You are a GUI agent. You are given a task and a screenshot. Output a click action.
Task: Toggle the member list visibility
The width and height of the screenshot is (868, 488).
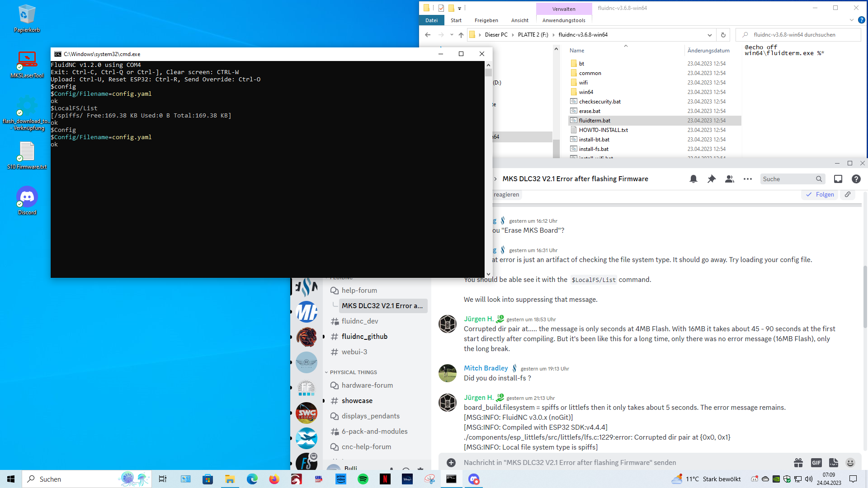coord(729,179)
